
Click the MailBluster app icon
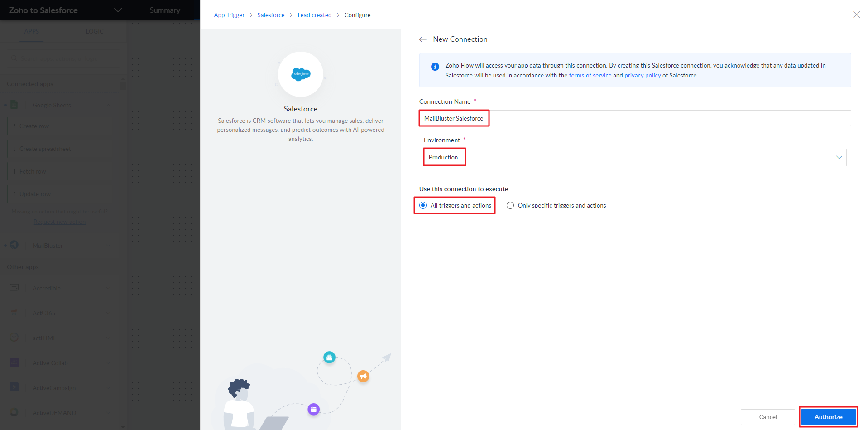pos(14,245)
